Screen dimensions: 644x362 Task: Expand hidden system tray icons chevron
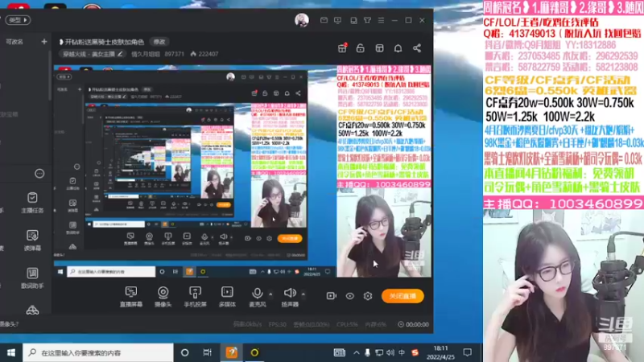pos(356,352)
